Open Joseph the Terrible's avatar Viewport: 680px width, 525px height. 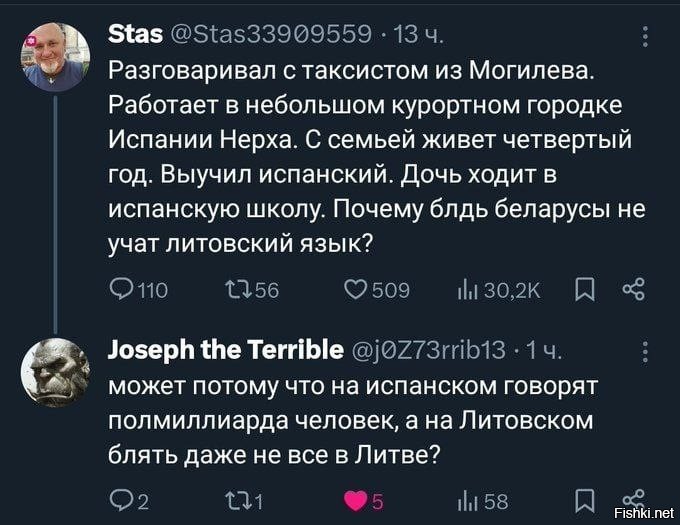pos(55,369)
